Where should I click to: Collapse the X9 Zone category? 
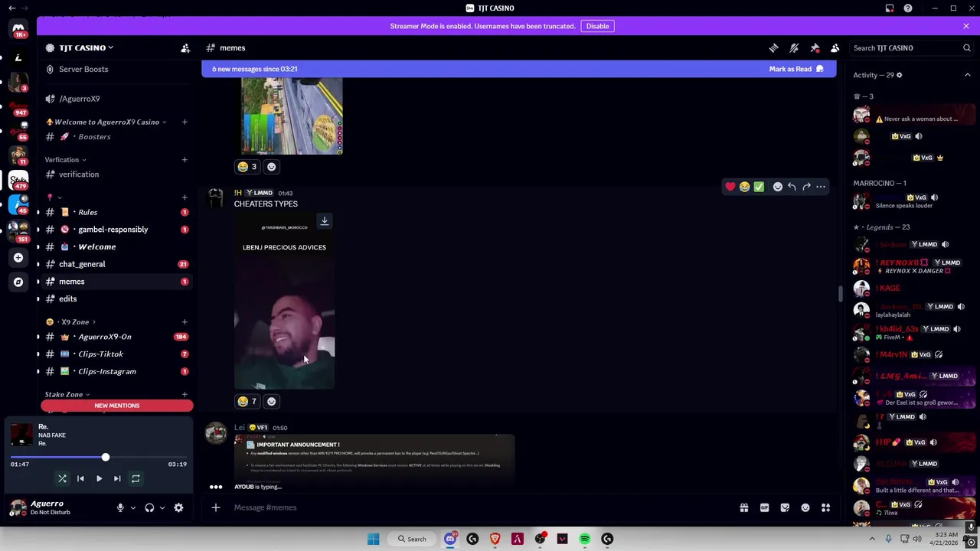click(x=71, y=322)
